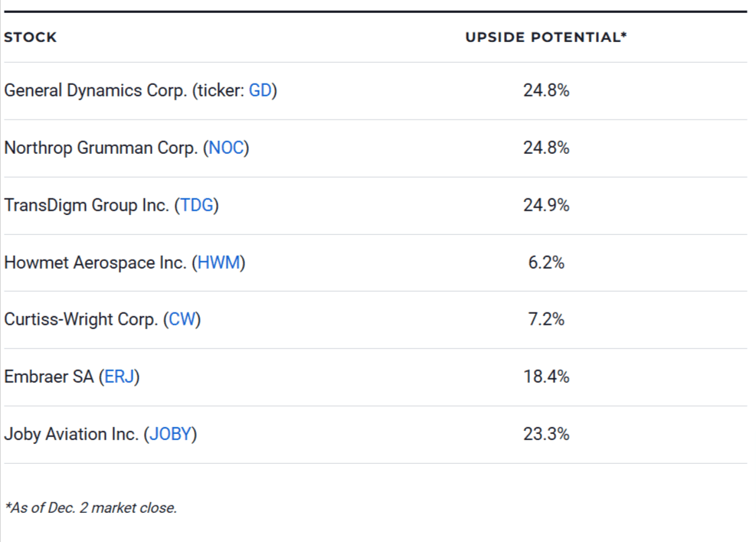
Task: Click the 18.4% upside value
Action: click(546, 377)
